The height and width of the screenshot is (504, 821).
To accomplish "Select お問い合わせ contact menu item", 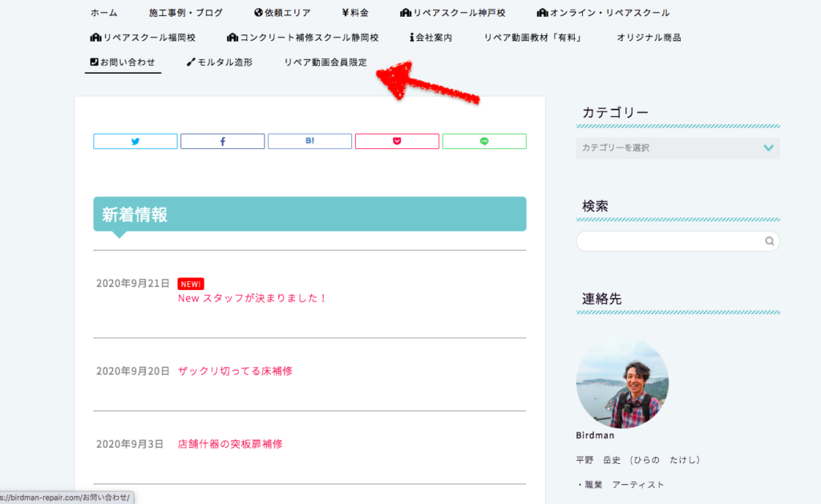I will point(123,62).
